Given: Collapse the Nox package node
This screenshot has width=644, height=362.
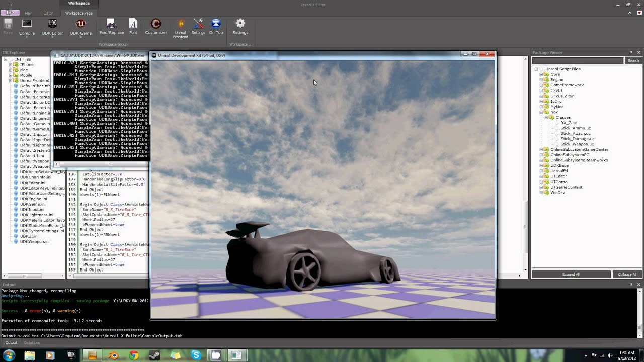Looking at the screenshot, I should click(541, 112).
